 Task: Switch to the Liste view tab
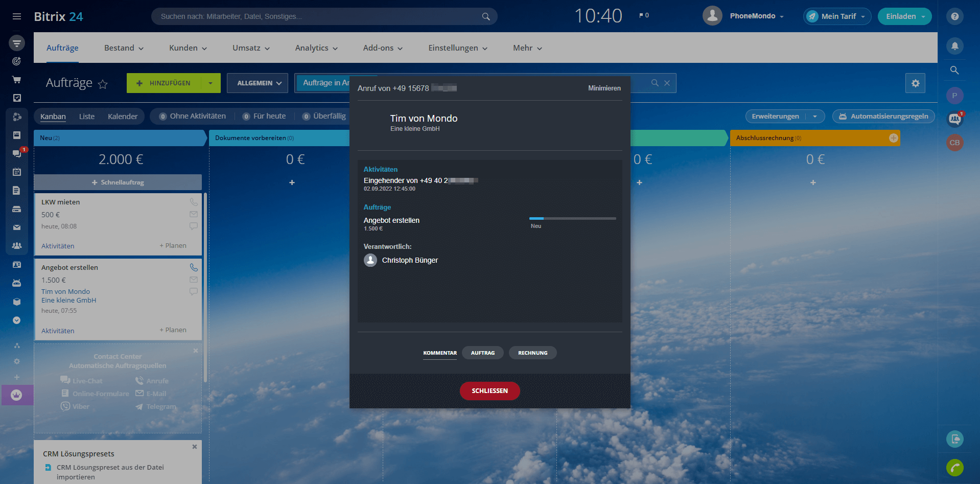(87, 117)
